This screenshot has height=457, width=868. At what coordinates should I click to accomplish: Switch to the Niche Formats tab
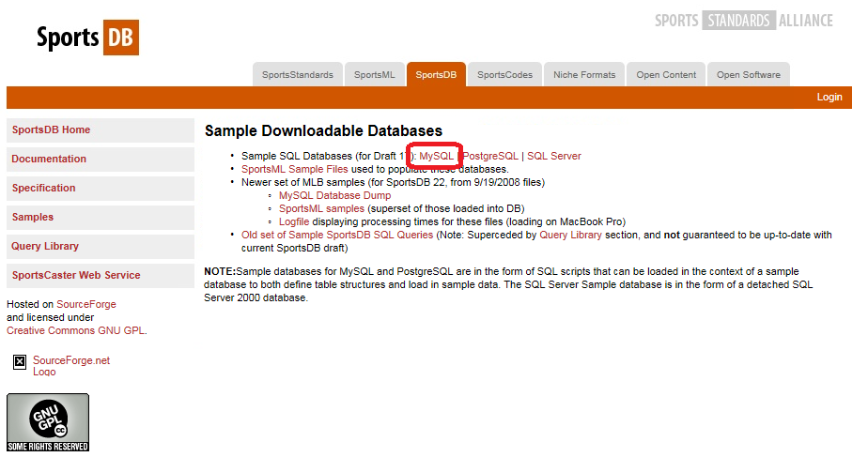(584, 75)
